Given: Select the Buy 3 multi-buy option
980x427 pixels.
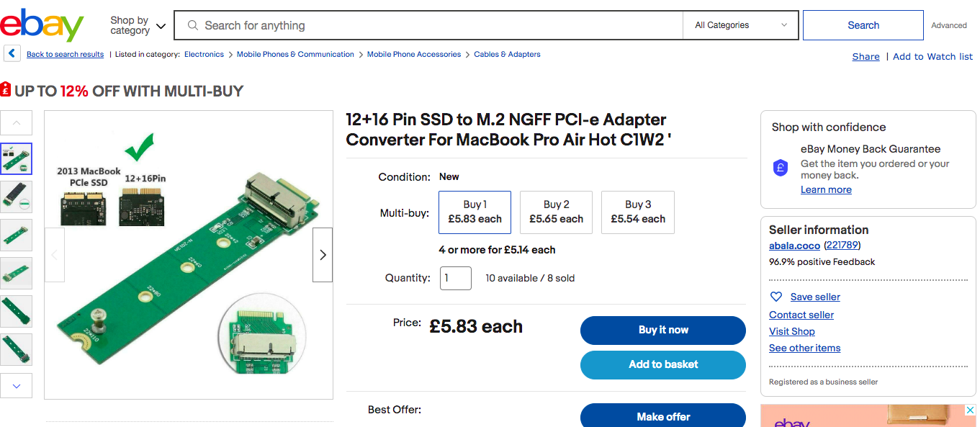Looking at the screenshot, I should point(637,212).
